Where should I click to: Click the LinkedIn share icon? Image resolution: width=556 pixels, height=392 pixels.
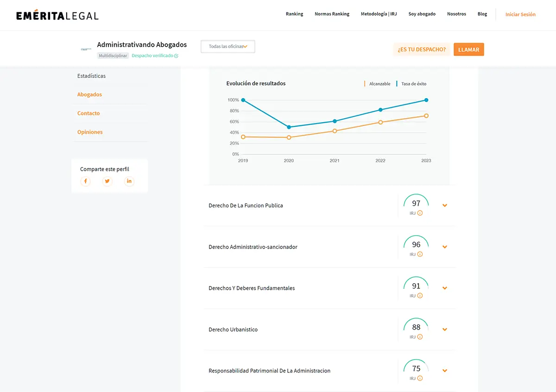(x=129, y=181)
